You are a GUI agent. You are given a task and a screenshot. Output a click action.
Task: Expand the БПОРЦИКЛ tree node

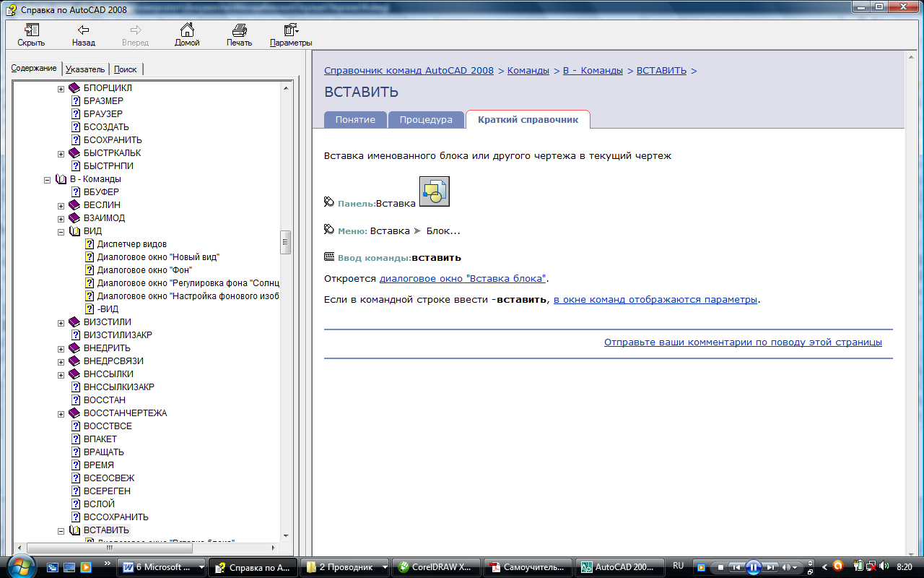click(x=61, y=88)
